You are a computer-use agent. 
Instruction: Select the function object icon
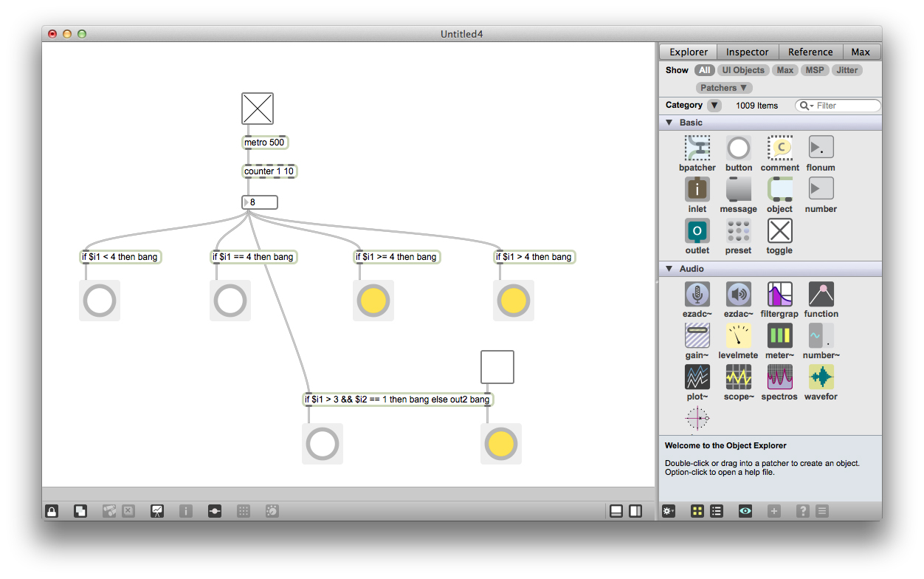(821, 294)
